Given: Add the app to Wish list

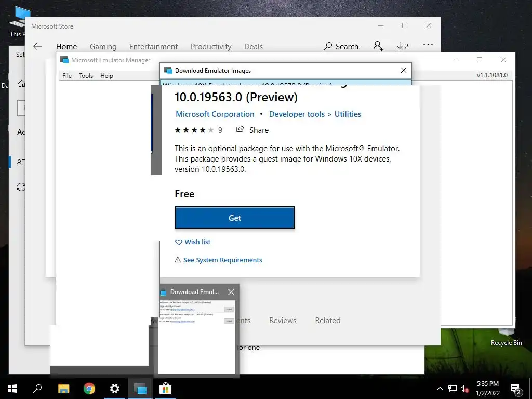Looking at the screenshot, I should click(x=193, y=242).
